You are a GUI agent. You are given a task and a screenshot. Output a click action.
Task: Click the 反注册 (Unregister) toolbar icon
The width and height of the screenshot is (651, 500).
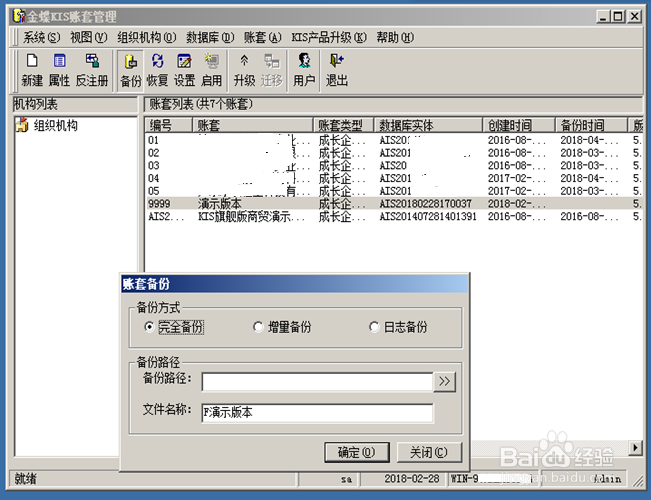click(x=92, y=70)
